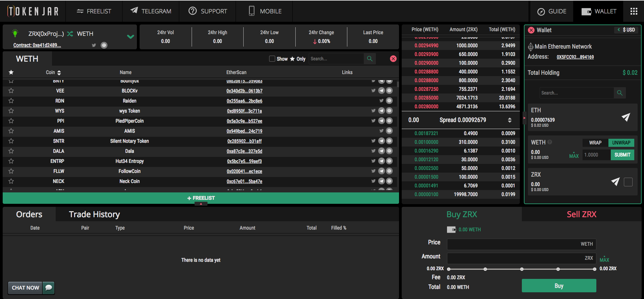Image resolution: width=644 pixels, height=299 pixels.
Task: Switch to the Orders tab
Action: (x=29, y=214)
